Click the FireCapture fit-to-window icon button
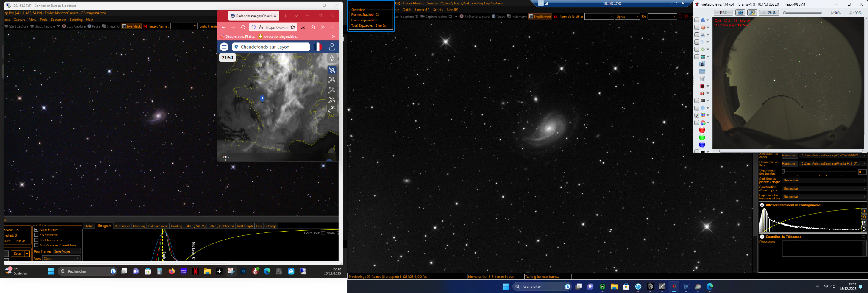The image size is (868, 293). [740, 13]
